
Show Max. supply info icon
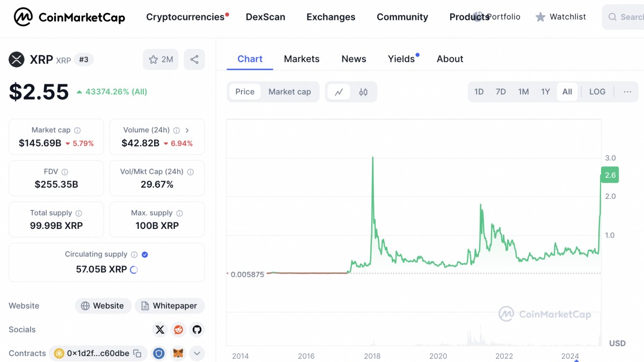180,213
